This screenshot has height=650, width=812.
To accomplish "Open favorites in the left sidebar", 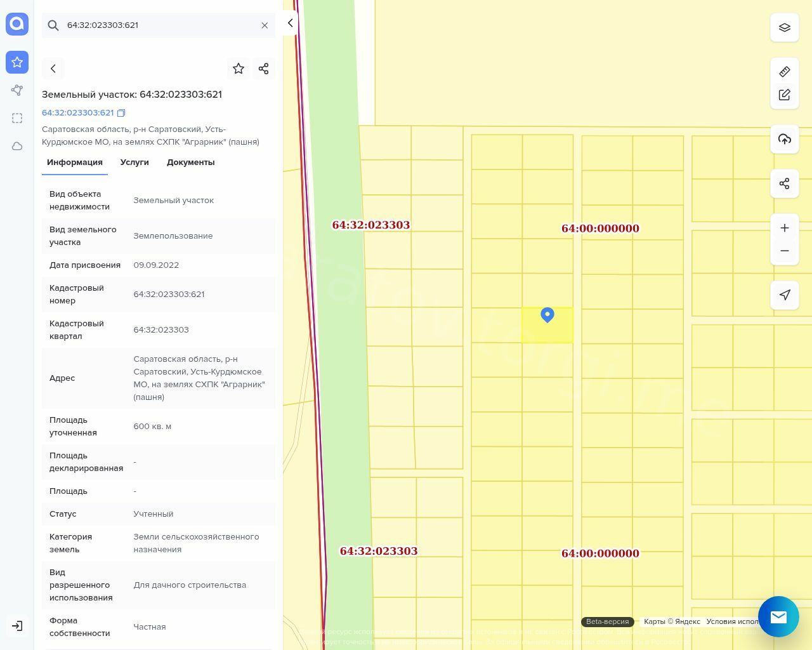I will click(17, 62).
